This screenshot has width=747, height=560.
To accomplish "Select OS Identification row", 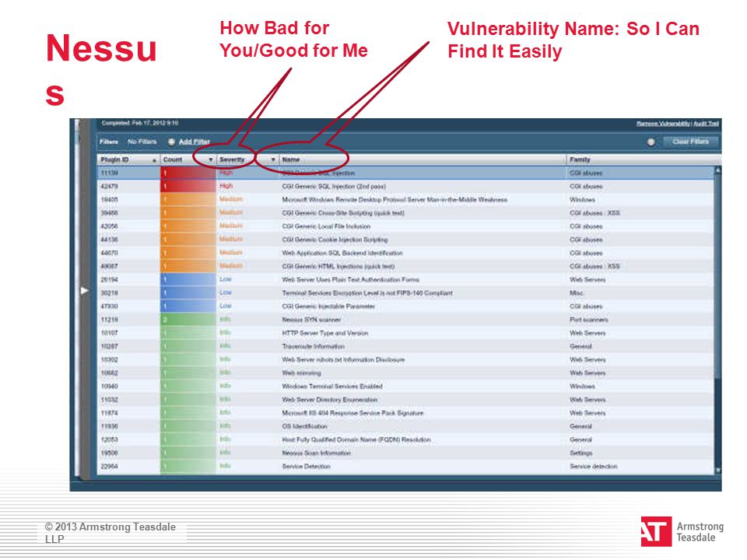I will pos(405,426).
